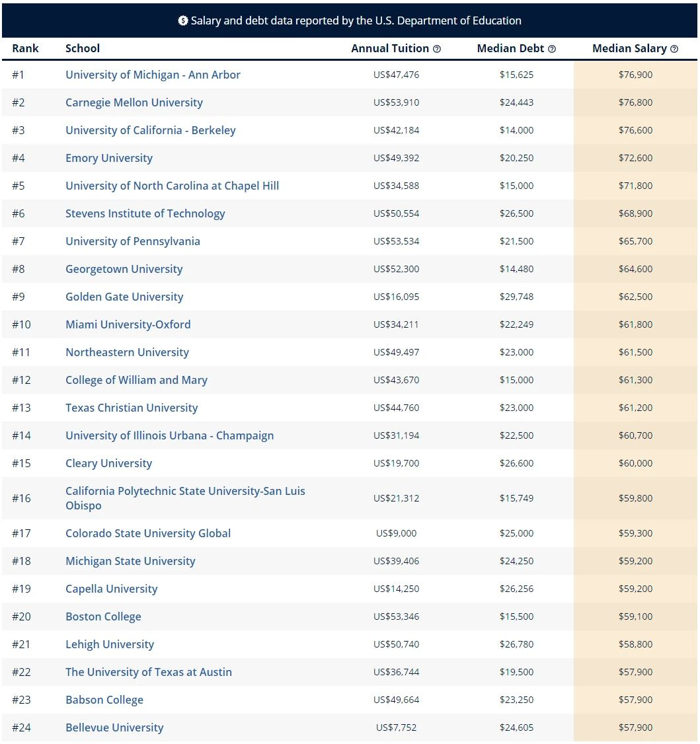Click the Rank column header
Image resolution: width=700 pixels, height=744 pixels.
coord(25,48)
